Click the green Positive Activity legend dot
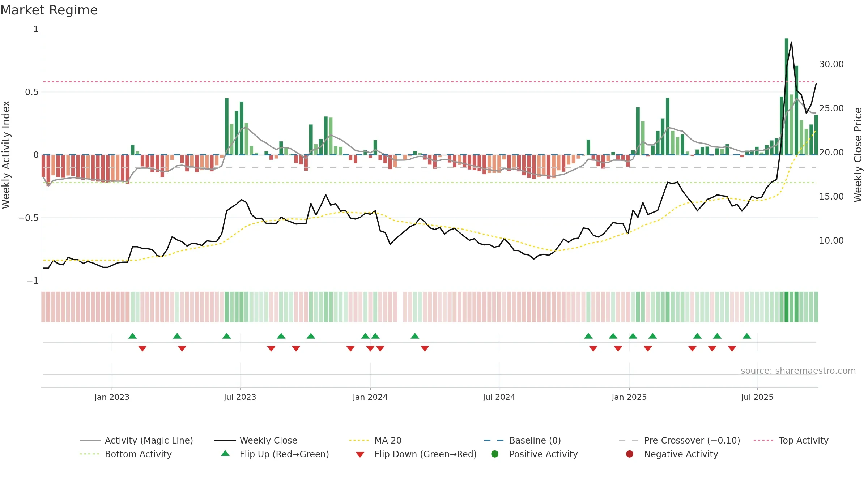Viewport: 868px width, 488px height. [495, 454]
